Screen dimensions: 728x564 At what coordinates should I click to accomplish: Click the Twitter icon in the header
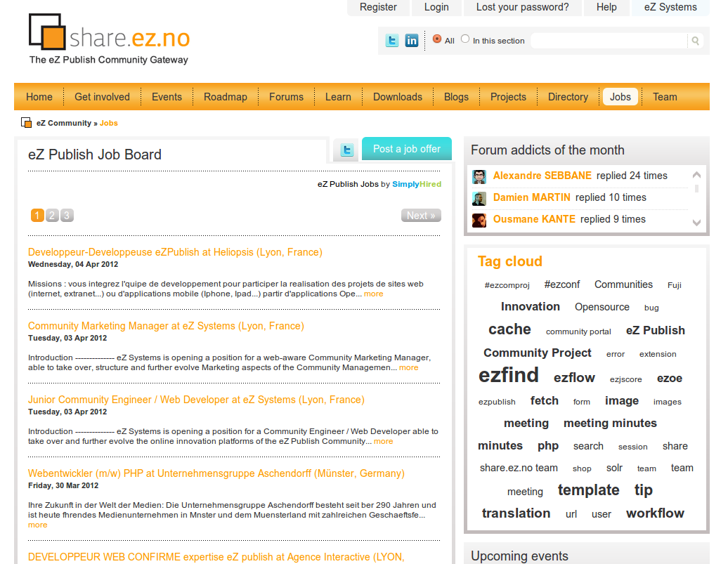pos(392,41)
